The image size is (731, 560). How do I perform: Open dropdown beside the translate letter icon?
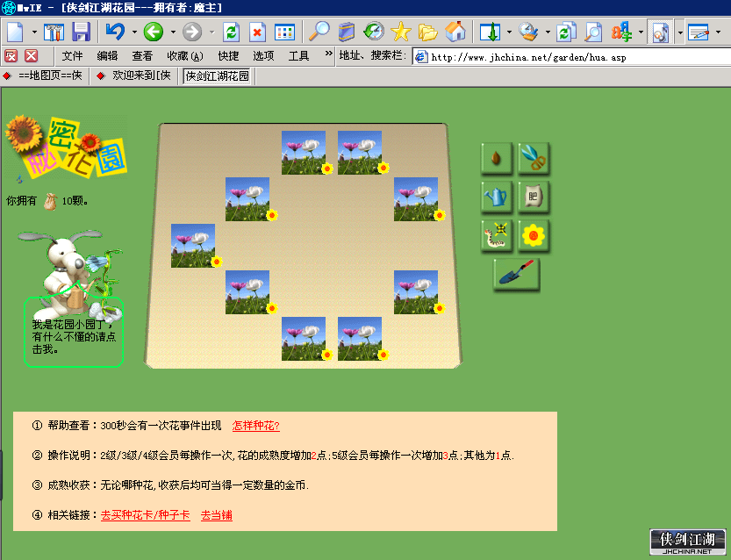(641, 32)
